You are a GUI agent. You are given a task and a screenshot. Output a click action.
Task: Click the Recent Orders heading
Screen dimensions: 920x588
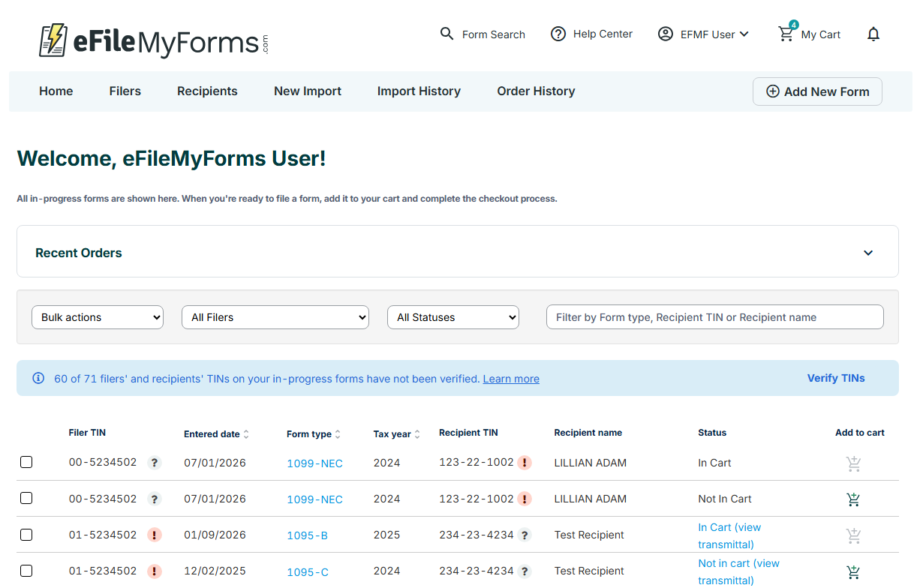click(79, 253)
